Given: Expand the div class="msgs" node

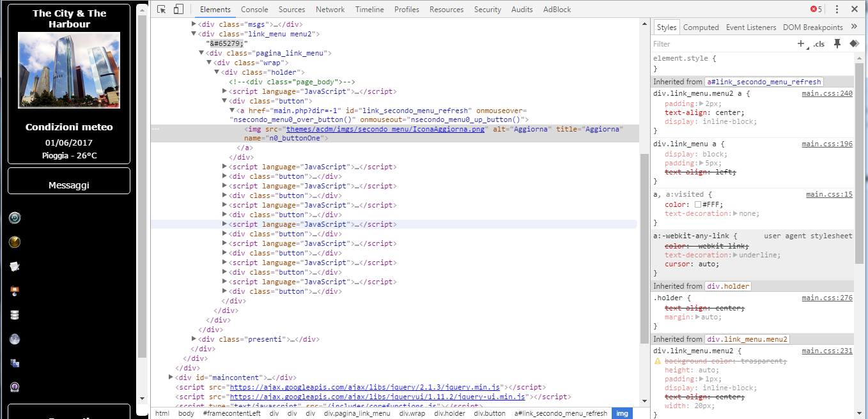Looking at the screenshot, I should (x=194, y=24).
